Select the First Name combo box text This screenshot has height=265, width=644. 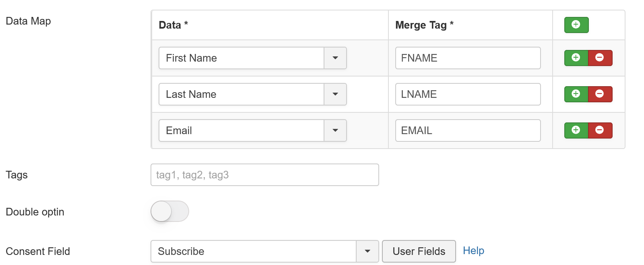(x=242, y=58)
